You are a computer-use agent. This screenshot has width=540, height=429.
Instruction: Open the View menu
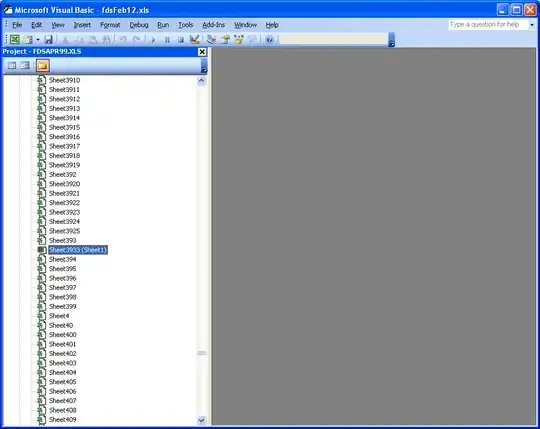pos(58,25)
